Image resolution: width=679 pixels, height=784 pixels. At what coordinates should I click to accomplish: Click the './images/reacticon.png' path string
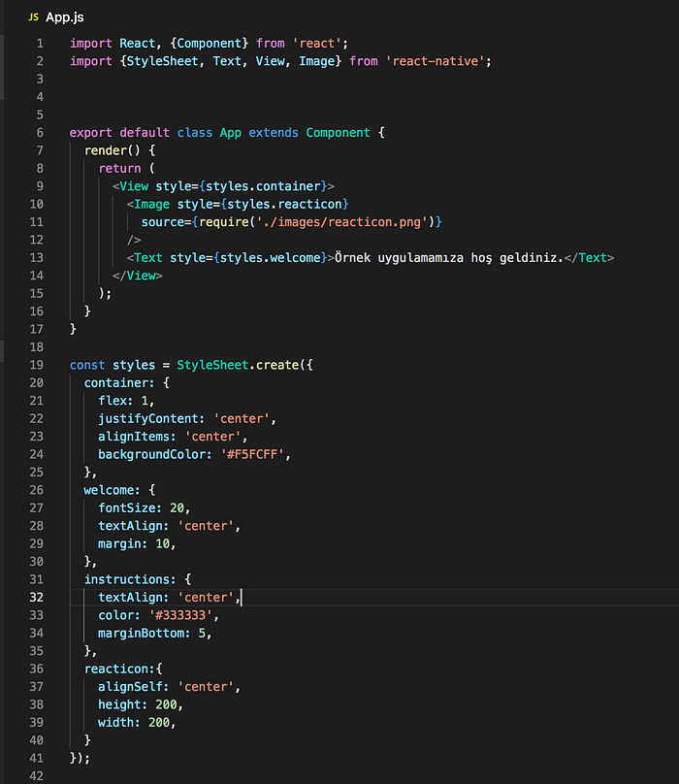pos(342,222)
